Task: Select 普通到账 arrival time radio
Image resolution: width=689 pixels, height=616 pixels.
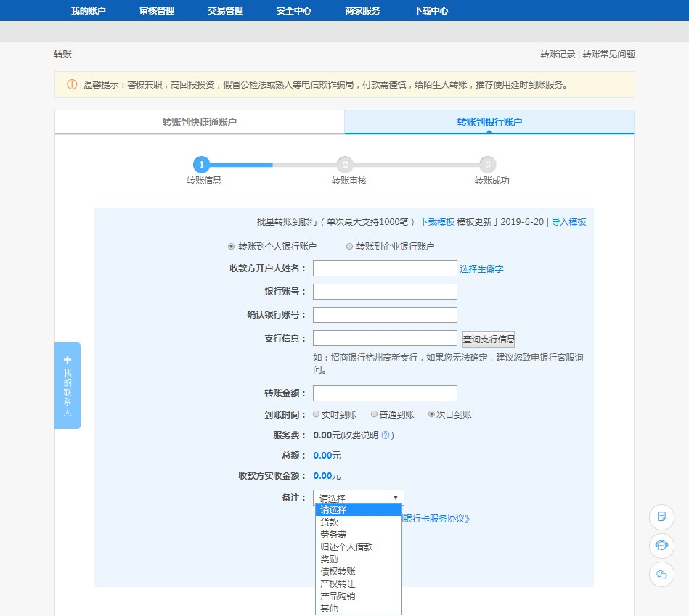Action: 375,414
